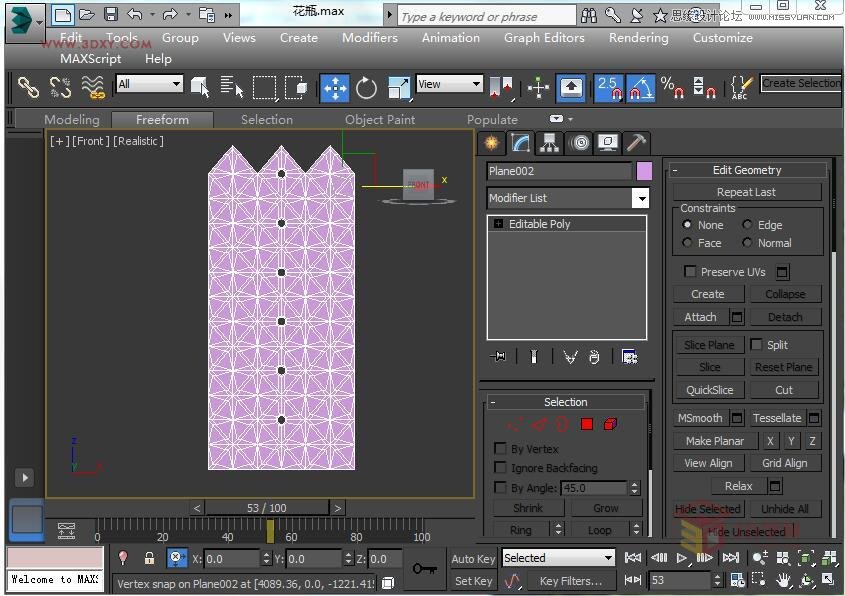845x596 pixels.
Task: Click the Set Key key icon
Action: 424,568
